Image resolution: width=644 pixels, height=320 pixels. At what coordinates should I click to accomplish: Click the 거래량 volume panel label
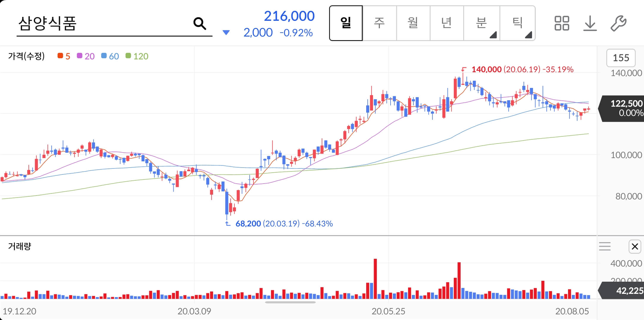20,246
